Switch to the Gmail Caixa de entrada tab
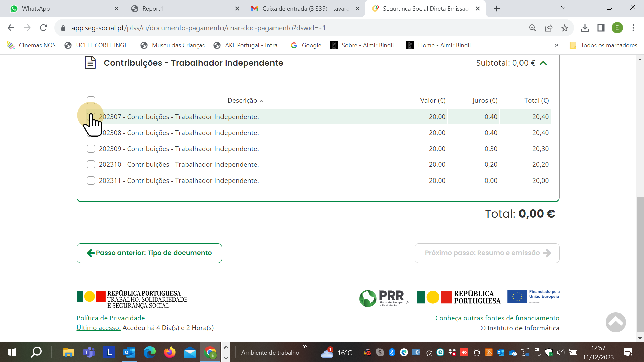This screenshot has height=362, width=644. (302, 9)
